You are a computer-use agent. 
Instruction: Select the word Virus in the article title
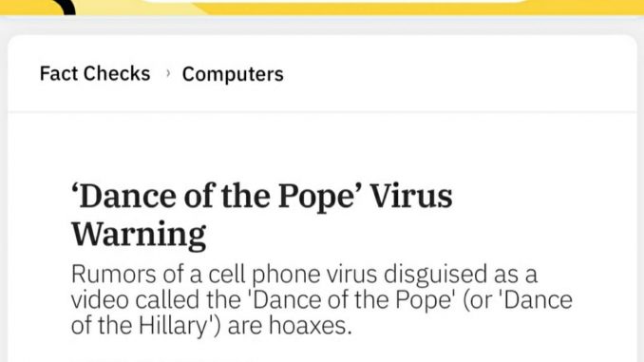[411, 196]
